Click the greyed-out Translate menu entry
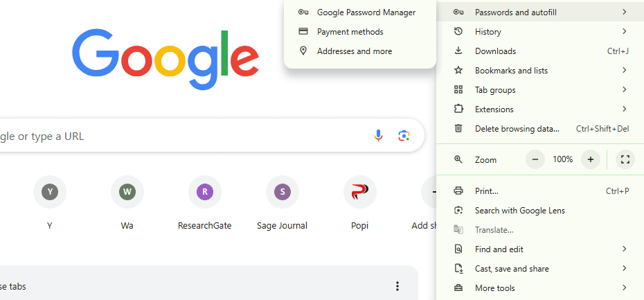This screenshot has width=644, height=300. (x=540, y=230)
